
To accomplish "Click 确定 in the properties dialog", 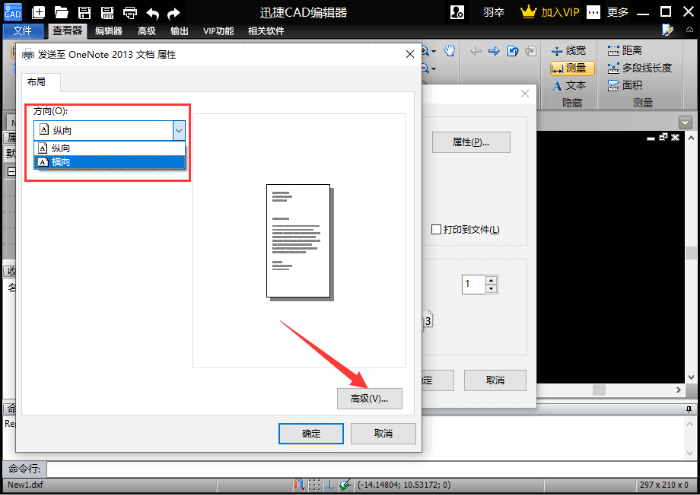I will pyautogui.click(x=311, y=433).
